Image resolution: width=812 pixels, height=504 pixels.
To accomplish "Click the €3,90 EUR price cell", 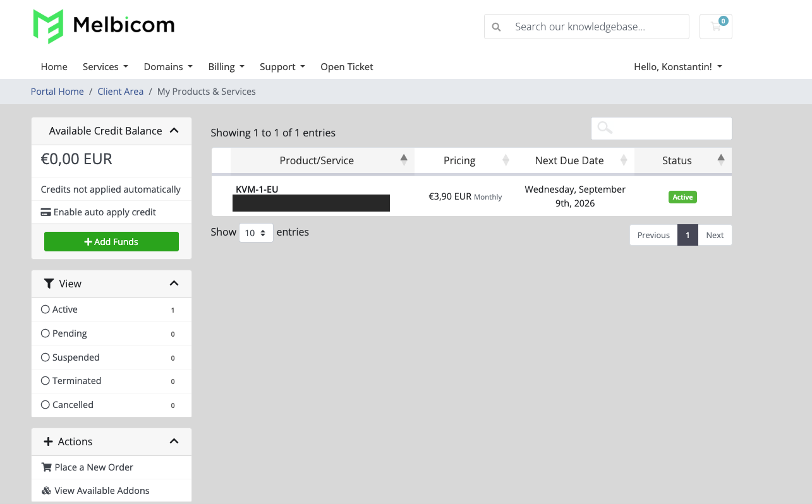I will point(465,196).
